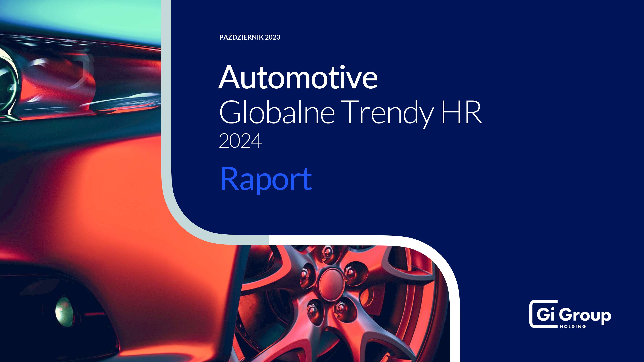
Task: Click the word Group in logo
Action: (585, 316)
